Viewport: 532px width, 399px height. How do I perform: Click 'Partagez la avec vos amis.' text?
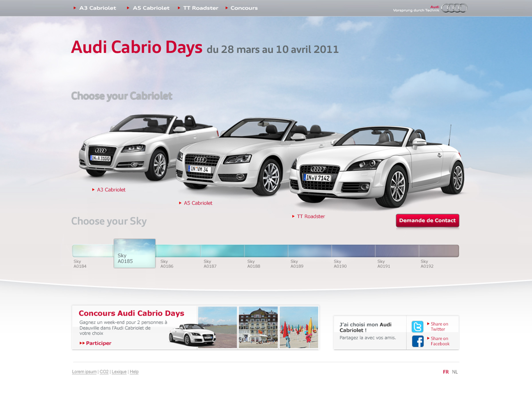(368, 338)
